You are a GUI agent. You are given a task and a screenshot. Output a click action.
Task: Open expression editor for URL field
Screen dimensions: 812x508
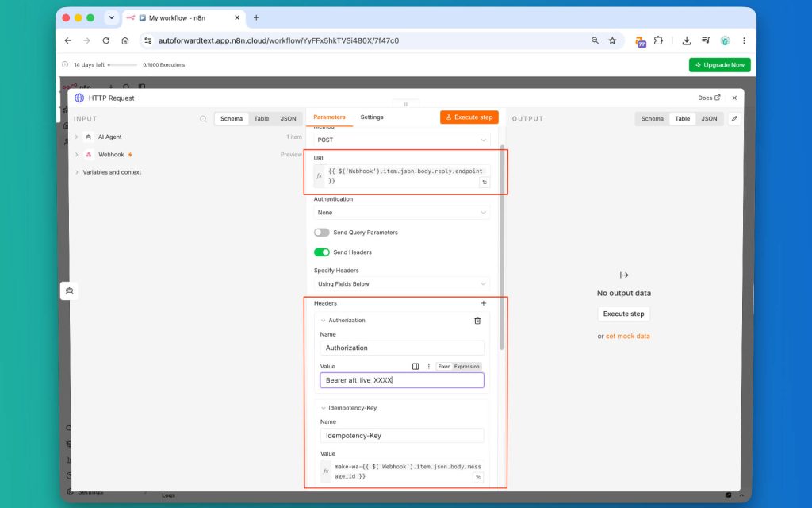coord(485,182)
